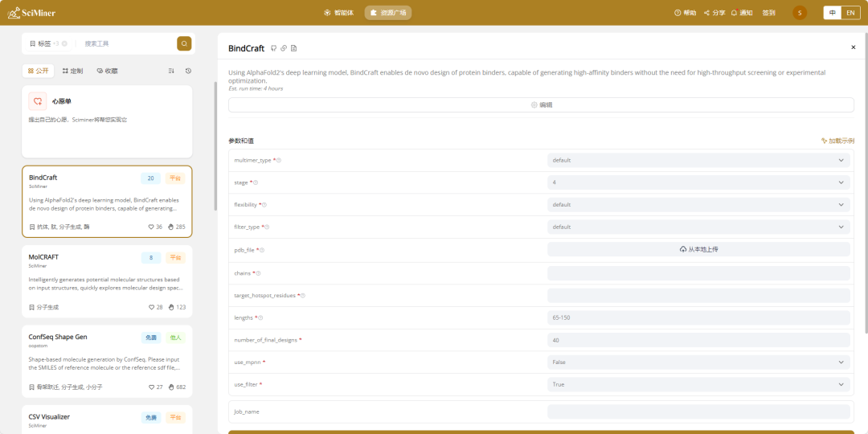Screen dimensions: 868x434
Task: Click the sort order icon in tool list
Action: pos(171,71)
